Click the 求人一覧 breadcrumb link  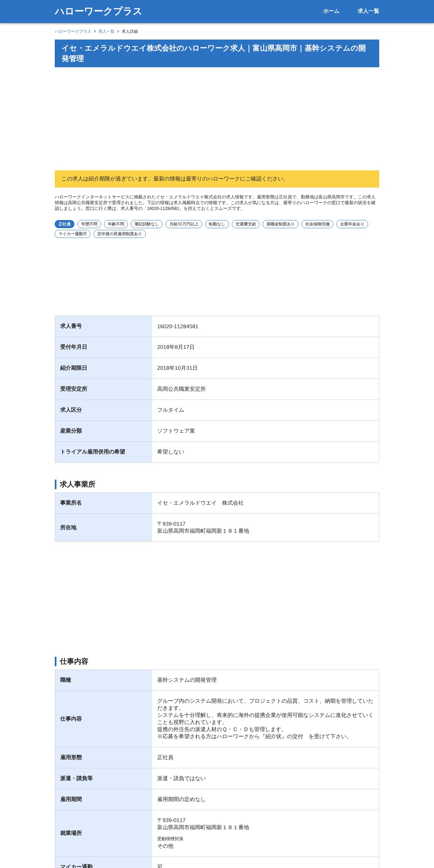click(106, 31)
